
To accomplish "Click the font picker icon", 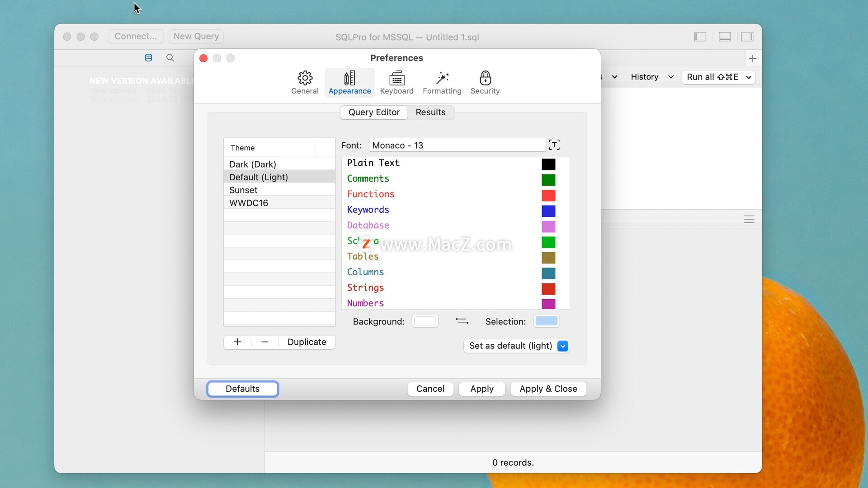I will [554, 145].
